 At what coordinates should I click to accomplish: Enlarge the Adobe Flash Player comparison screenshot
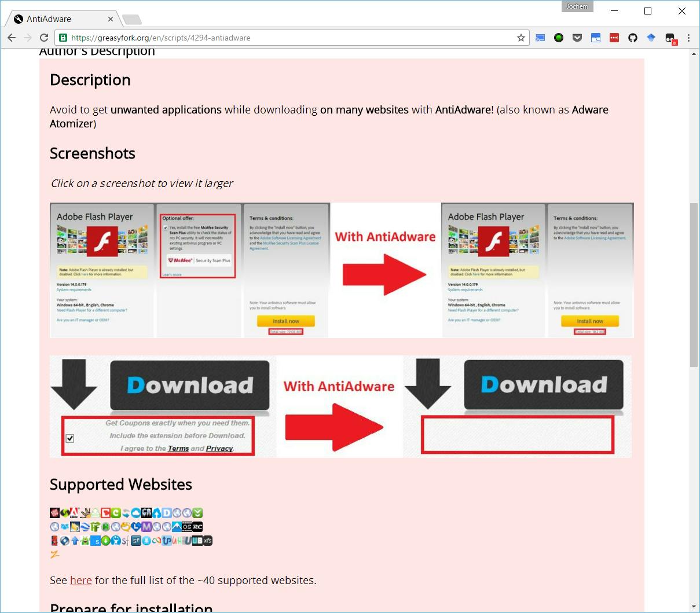coord(342,270)
